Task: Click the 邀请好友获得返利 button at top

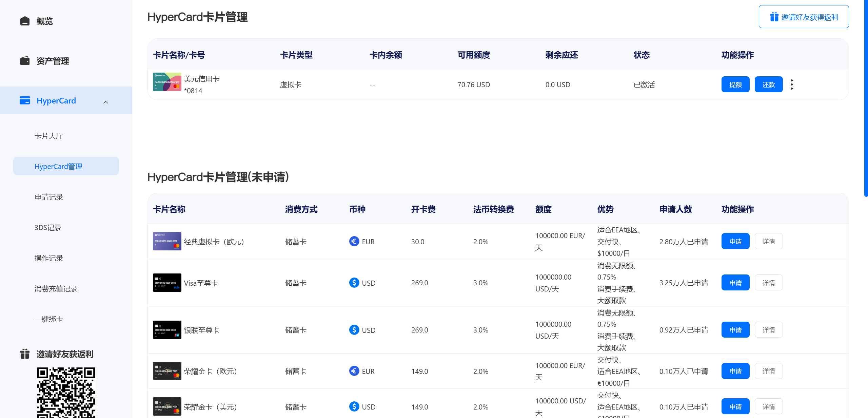Action: tap(804, 17)
